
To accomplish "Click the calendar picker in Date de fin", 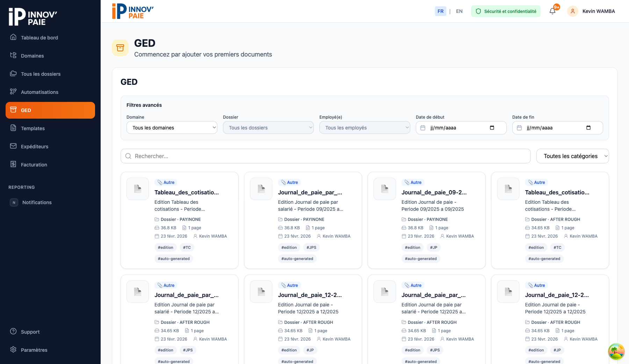I will [588, 128].
